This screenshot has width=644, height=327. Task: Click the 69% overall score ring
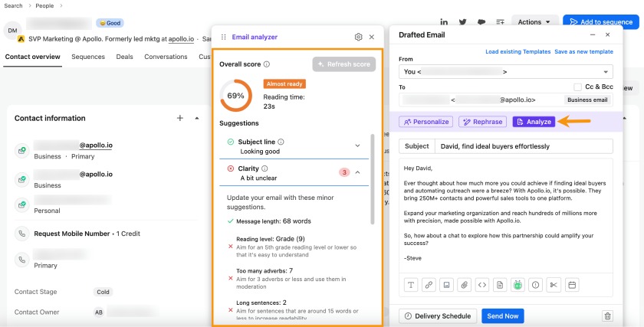236,96
